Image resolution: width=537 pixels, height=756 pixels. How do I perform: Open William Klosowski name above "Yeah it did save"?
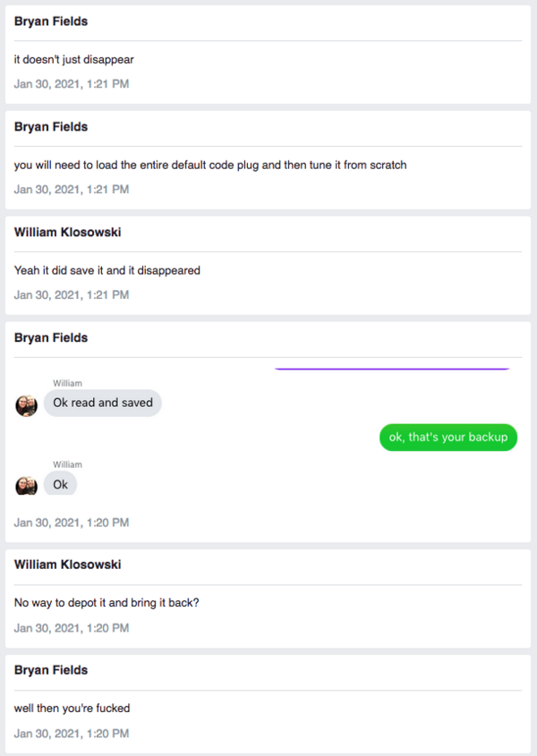(68, 233)
